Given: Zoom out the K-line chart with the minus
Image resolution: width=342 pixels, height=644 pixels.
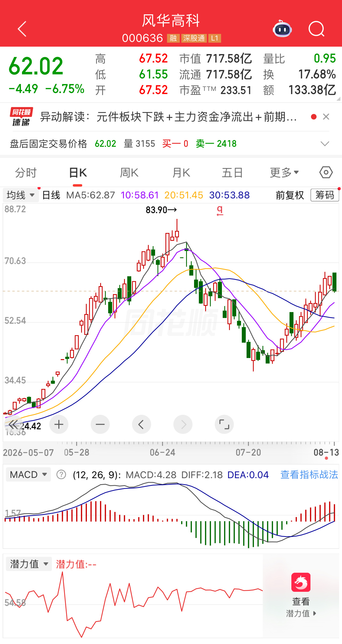Looking at the screenshot, I should point(100,424).
